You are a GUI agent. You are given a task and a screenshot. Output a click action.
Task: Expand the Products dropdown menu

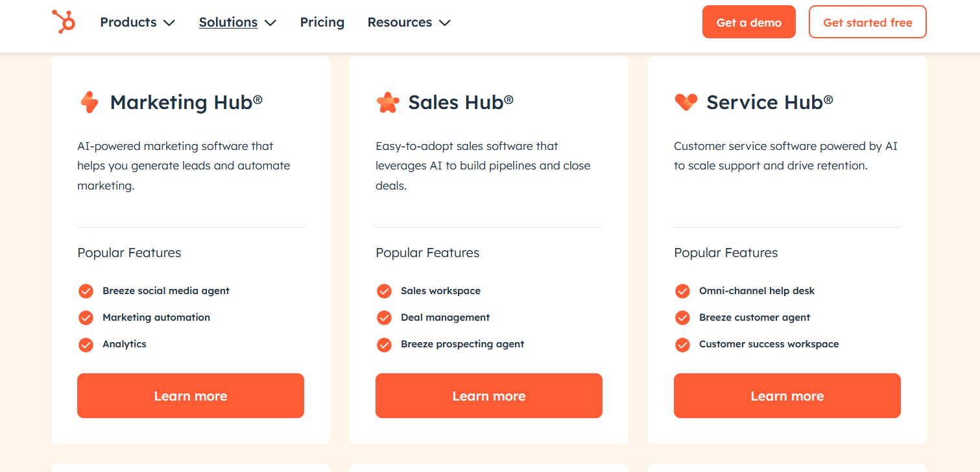click(x=137, y=22)
